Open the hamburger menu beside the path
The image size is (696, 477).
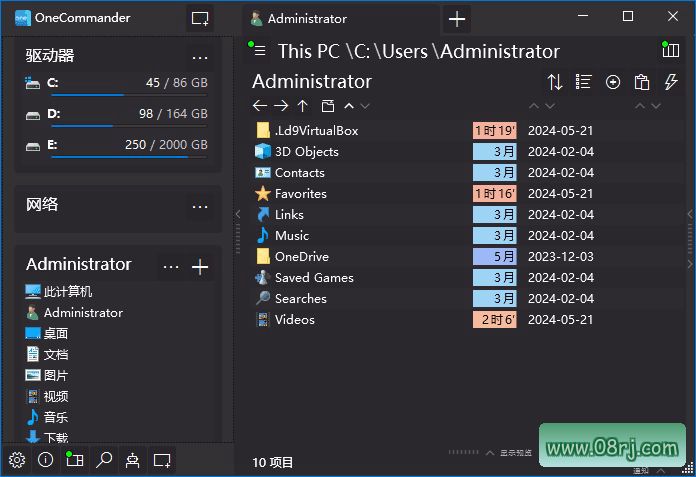(260, 51)
